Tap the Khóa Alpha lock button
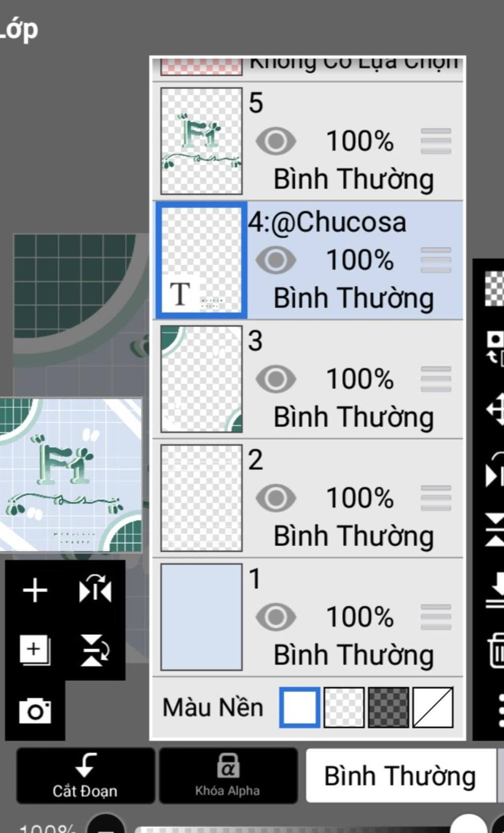The height and width of the screenshot is (833, 504). click(x=228, y=776)
